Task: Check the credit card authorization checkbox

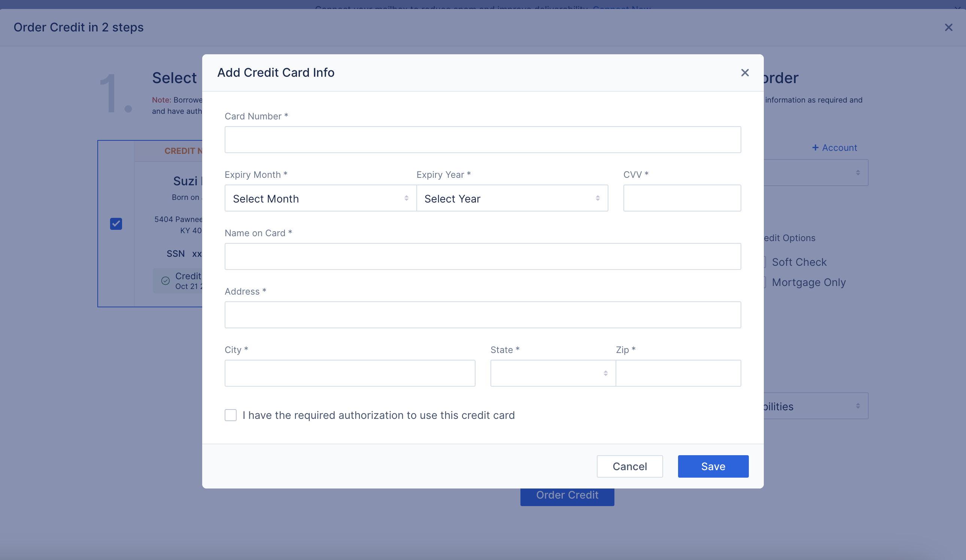Action: [x=230, y=415]
